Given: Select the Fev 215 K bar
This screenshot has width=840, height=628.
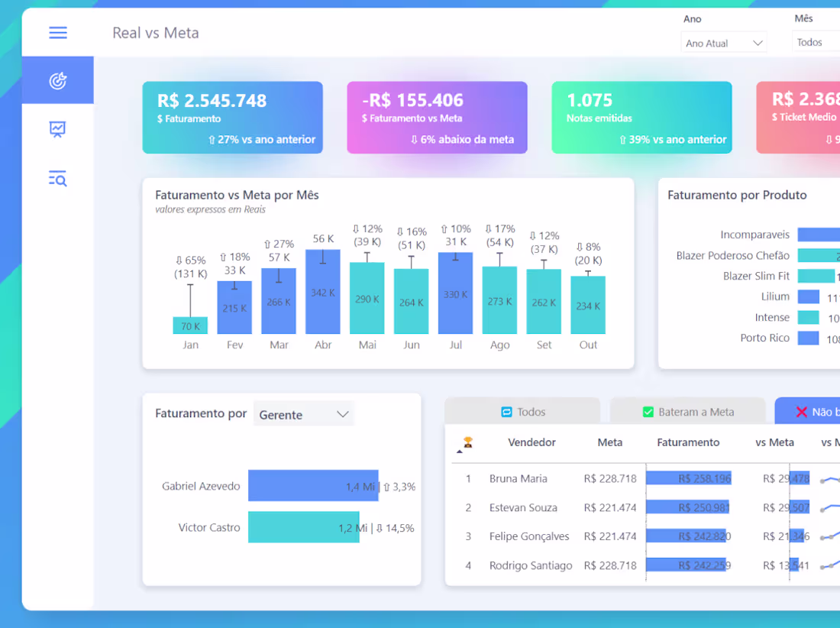Looking at the screenshot, I should tap(234, 308).
